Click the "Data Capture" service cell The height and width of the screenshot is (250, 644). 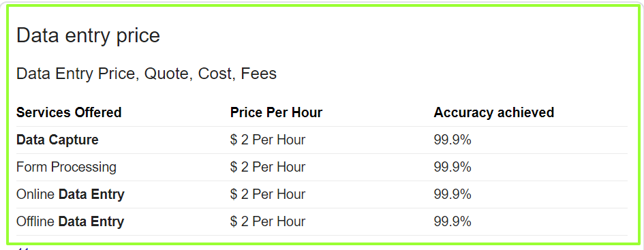[x=57, y=140]
